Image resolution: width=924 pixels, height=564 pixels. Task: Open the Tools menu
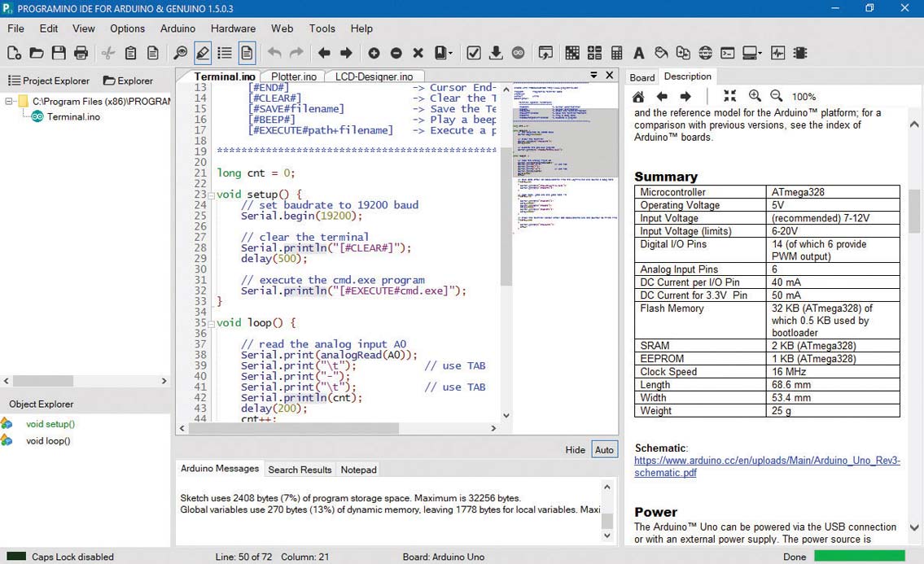(322, 28)
